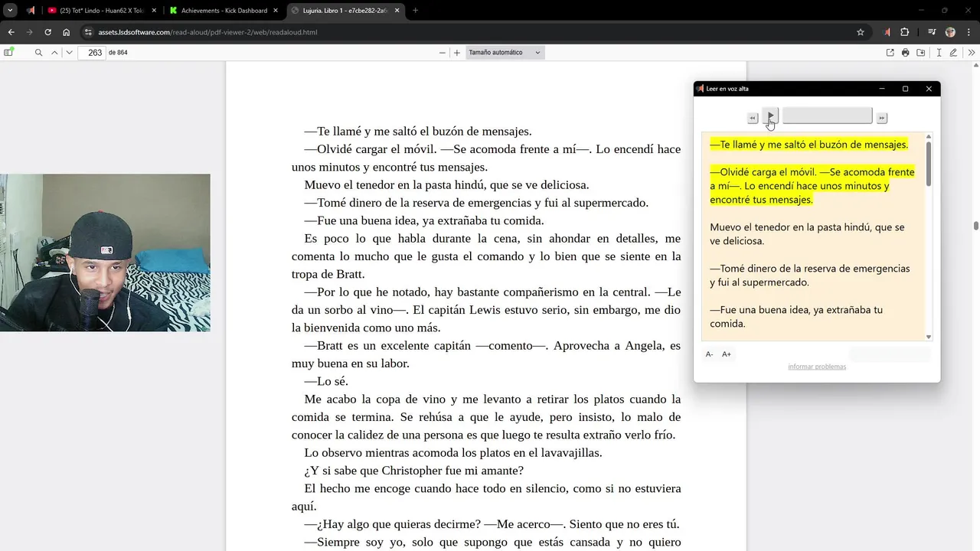This screenshot has height=551, width=980.
Task: Open the PDF secondary tools chevron menu
Action: coord(972,53)
